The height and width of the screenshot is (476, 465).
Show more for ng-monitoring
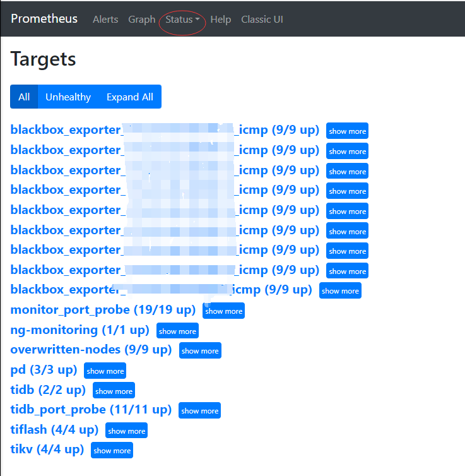pos(177,331)
